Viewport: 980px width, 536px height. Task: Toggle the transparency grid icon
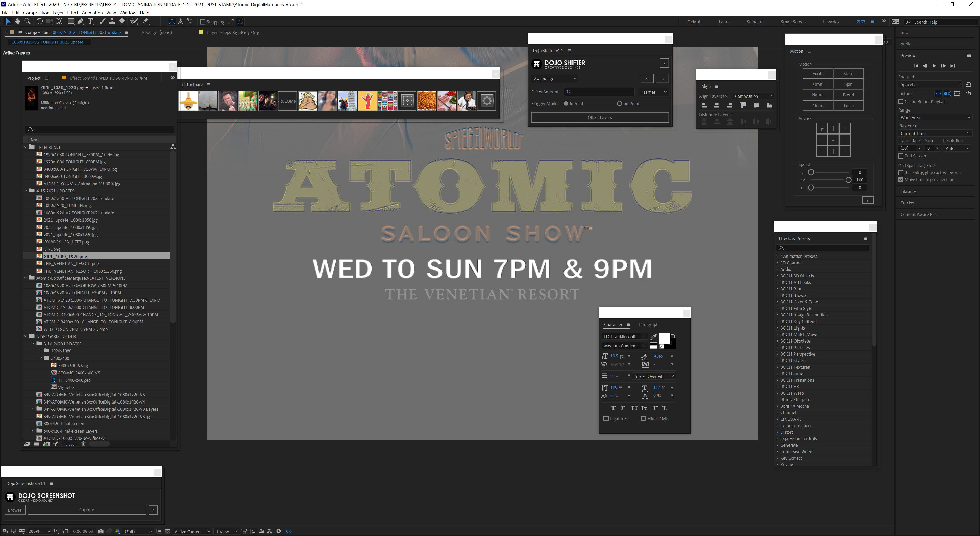(x=167, y=531)
